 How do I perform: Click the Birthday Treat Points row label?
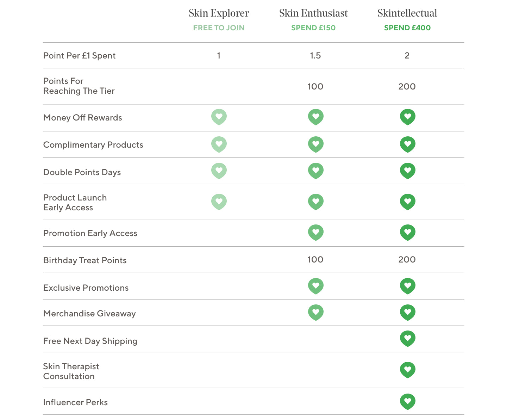click(x=85, y=260)
